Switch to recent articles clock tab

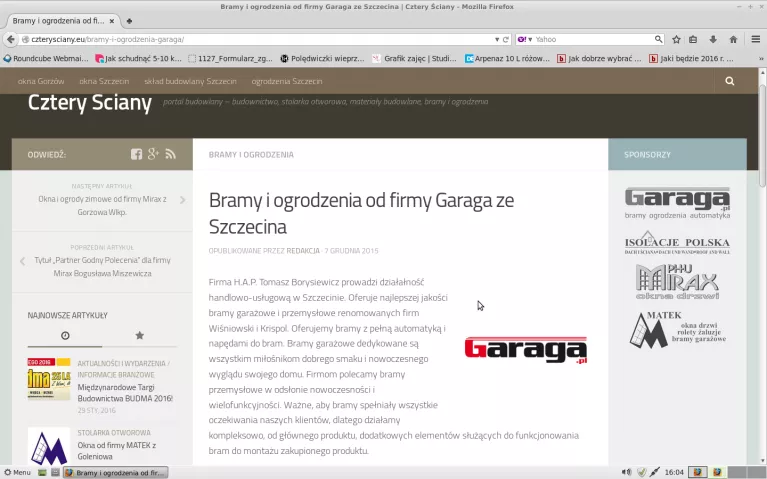click(65, 335)
